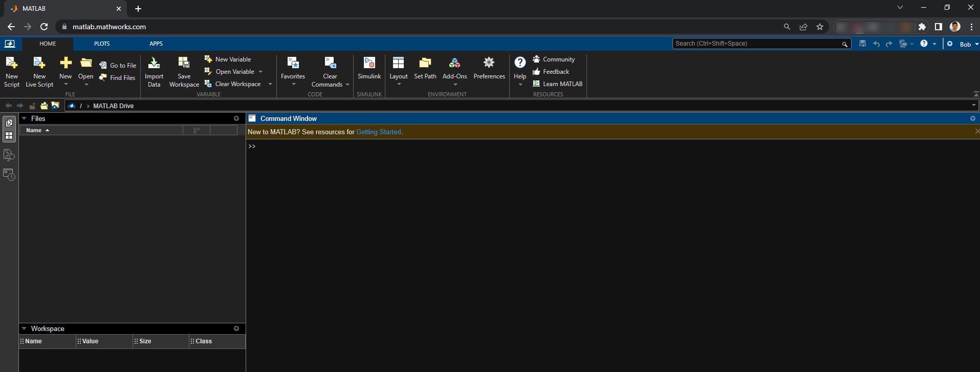980x372 pixels.
Task: Click New Variable
Action: click(x=228, y=59)
